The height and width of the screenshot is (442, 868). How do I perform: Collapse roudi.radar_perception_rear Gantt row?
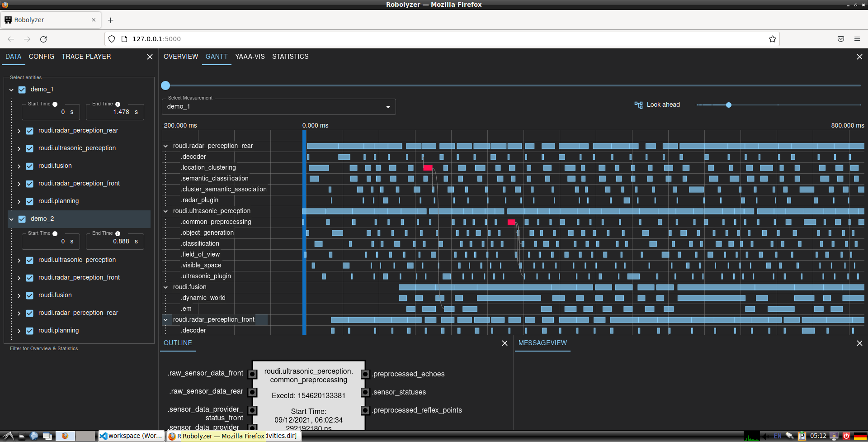(x=165, y=146)
